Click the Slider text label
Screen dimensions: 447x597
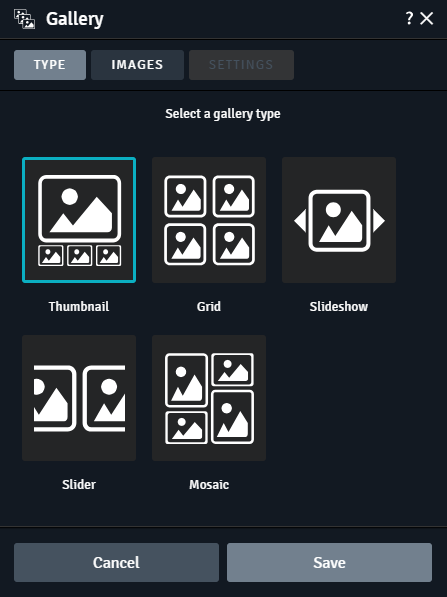tap(79, 485)
